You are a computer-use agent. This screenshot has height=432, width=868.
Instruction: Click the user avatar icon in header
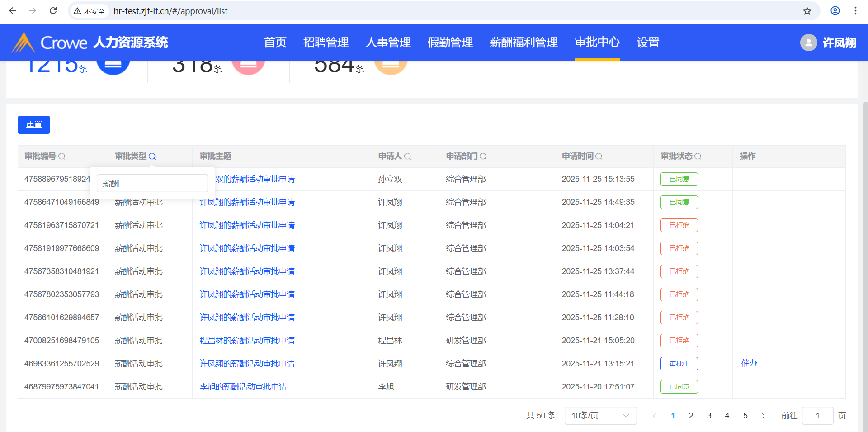click(808, 43)
